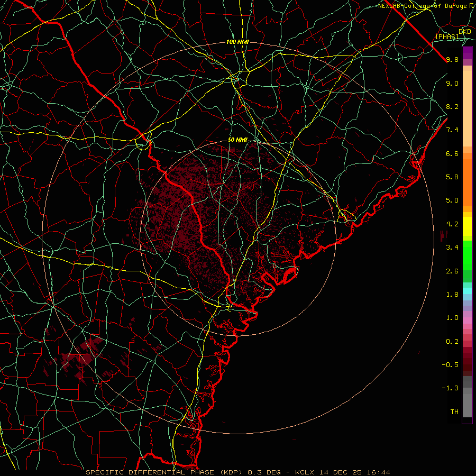
Task: Click the -0.5 scale label
Action: [x=450, y=365]
